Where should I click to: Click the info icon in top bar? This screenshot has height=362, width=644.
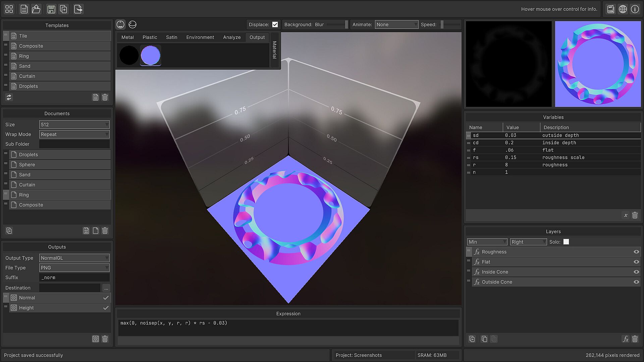point(635,9)
